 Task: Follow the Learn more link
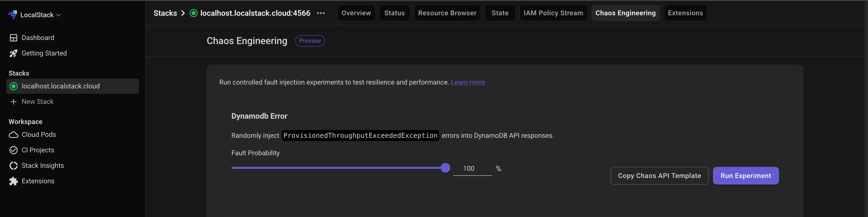(468, 83)
